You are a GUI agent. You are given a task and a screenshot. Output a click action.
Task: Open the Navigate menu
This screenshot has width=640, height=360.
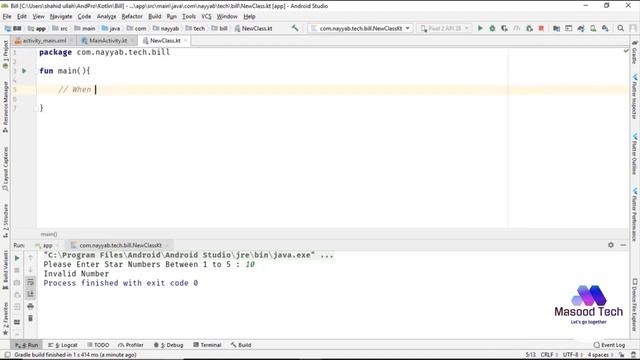coord(61,16)
